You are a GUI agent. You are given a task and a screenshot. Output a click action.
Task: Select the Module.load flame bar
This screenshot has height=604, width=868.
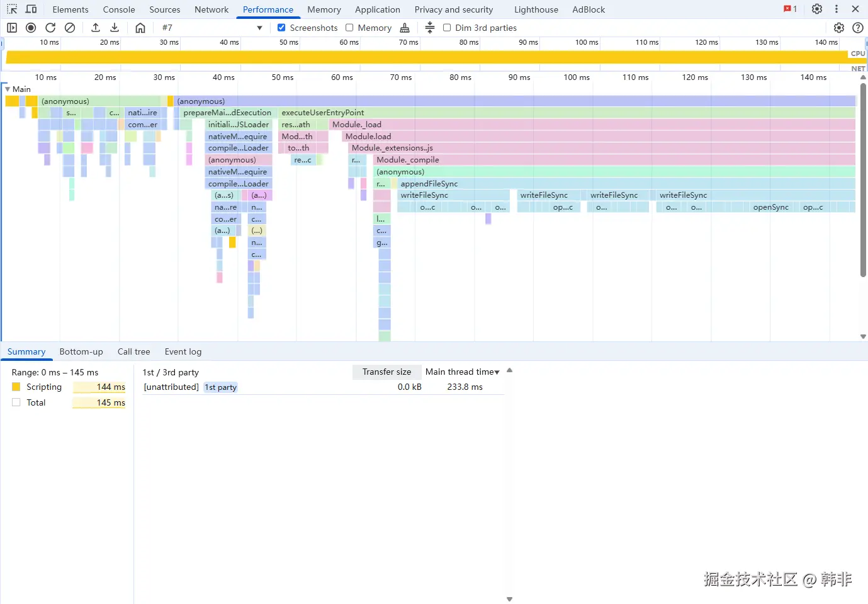pos(599,137)
